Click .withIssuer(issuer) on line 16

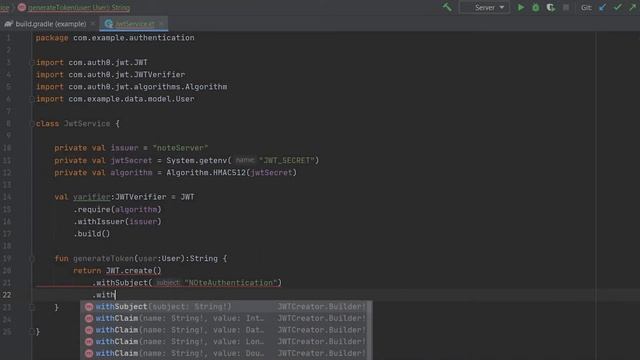click(118, 222)
